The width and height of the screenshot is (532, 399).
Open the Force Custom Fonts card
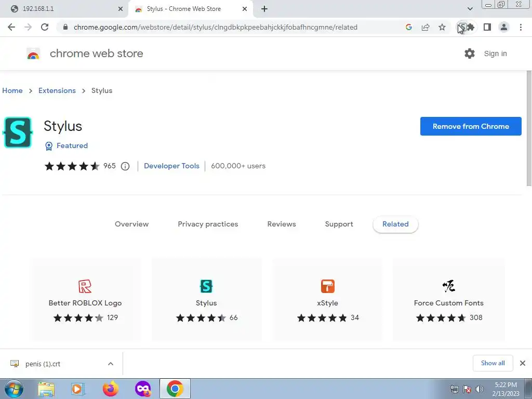coord(448,300)
